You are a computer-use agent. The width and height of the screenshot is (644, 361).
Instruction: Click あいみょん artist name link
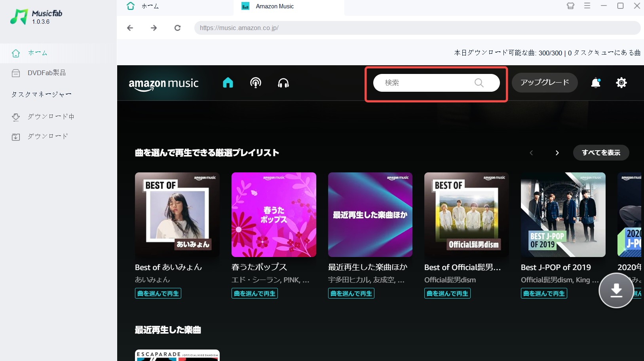(x=152, y=280)
